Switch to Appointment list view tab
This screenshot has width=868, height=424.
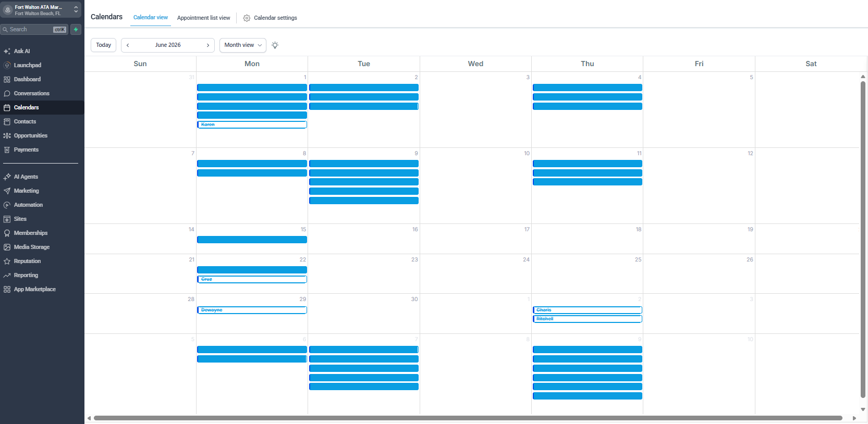203,18
